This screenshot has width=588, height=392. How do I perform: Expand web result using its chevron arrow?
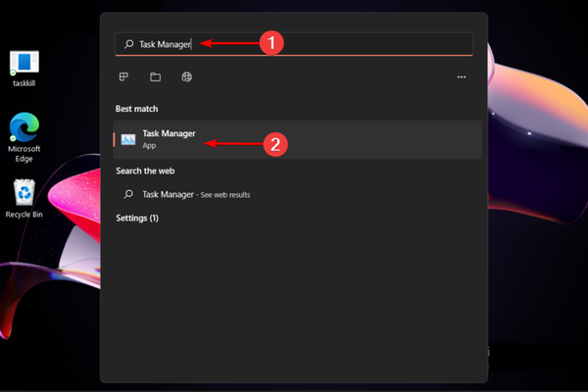[x=466, y=194]
